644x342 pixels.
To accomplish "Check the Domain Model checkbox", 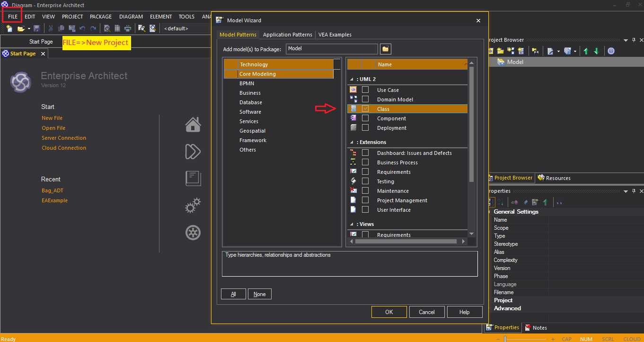I will point(365,99).
